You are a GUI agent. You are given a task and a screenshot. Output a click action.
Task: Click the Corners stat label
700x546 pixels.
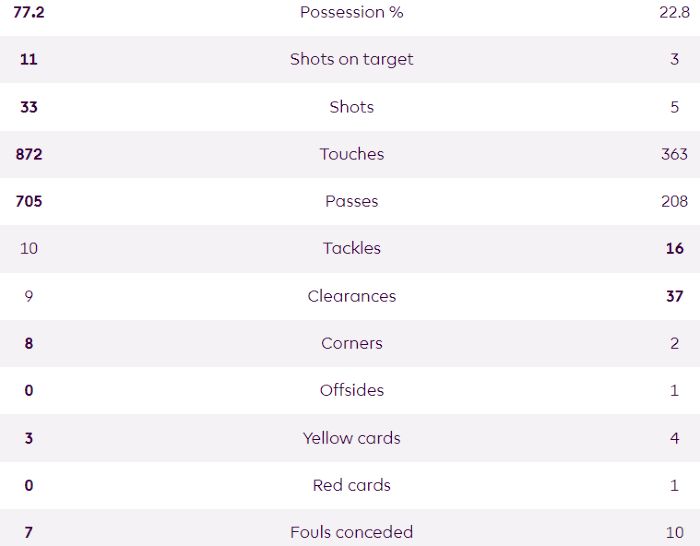[351, 343]
